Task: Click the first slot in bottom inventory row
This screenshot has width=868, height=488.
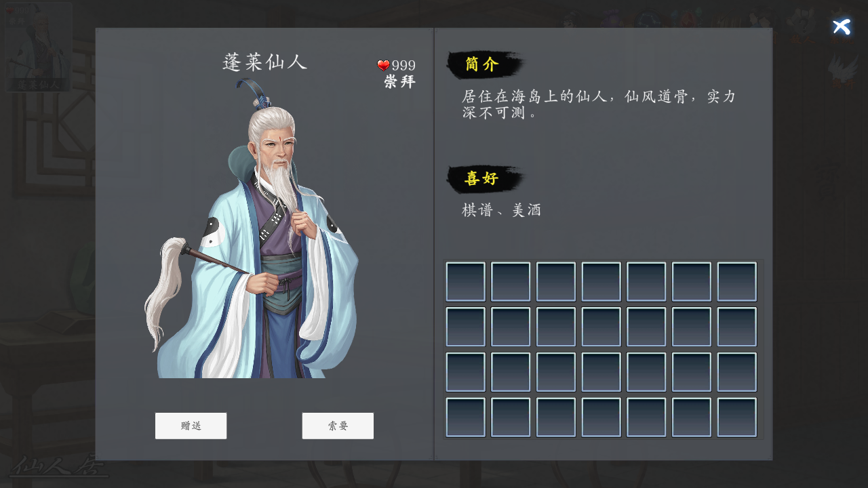Action: [465, 418]
